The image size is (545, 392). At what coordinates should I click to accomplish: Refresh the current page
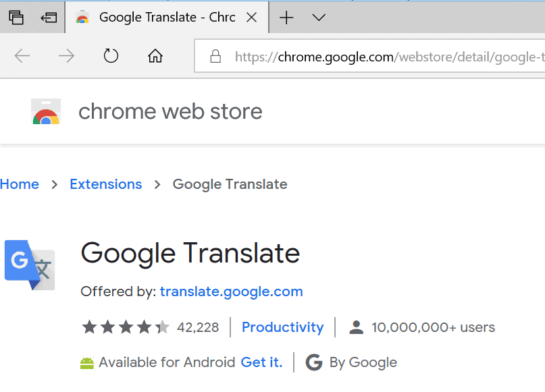(111, 57)
